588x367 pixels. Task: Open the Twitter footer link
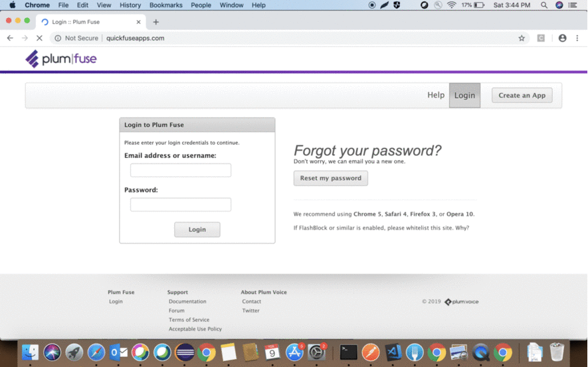click(x=251, y=311)
